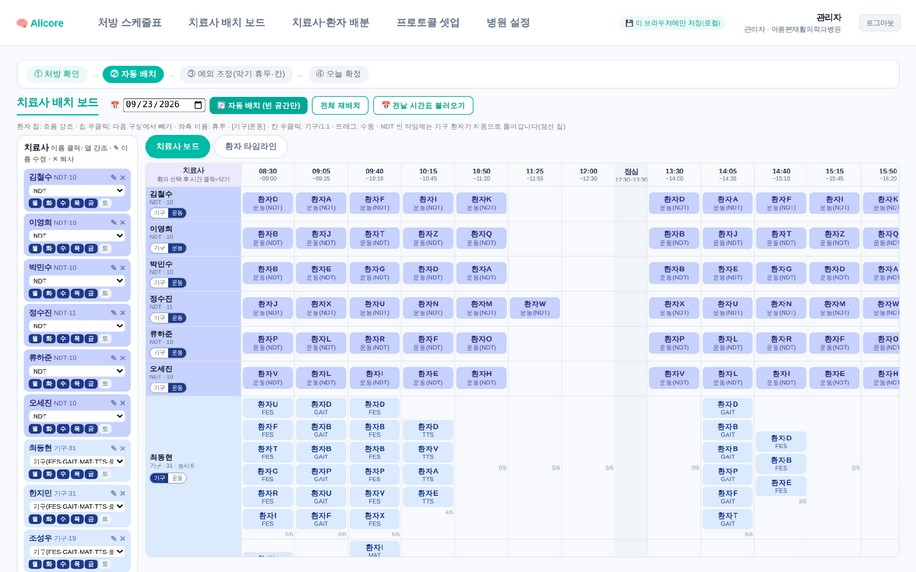
Task: Toggle 금 workday for 박민수
Action: point(91,293)
